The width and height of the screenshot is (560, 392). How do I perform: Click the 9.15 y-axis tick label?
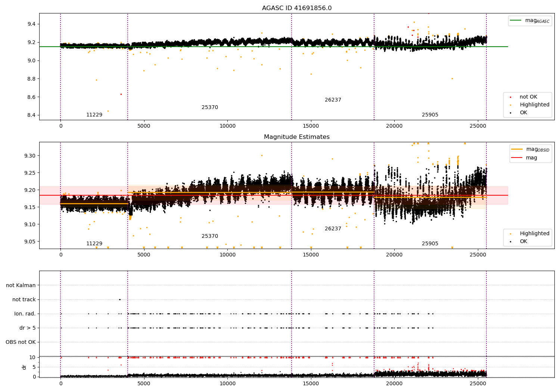30,207
